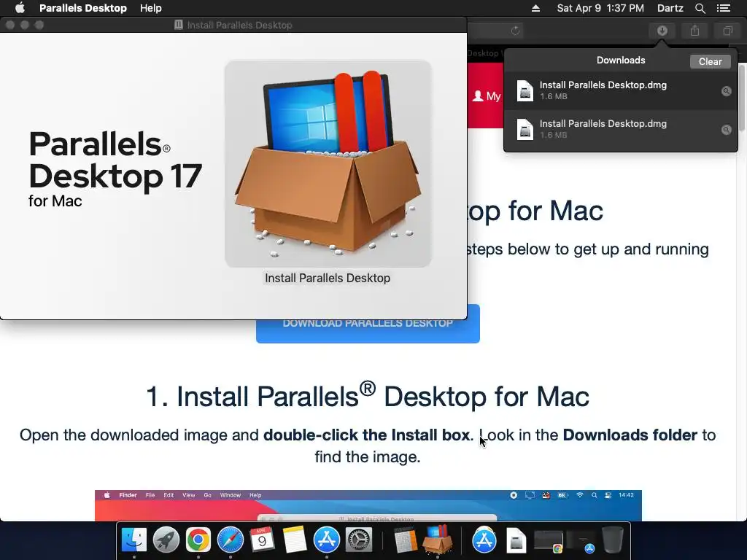
Task: Open the dmg document stack in the Dock
Action: pos(516,541)
